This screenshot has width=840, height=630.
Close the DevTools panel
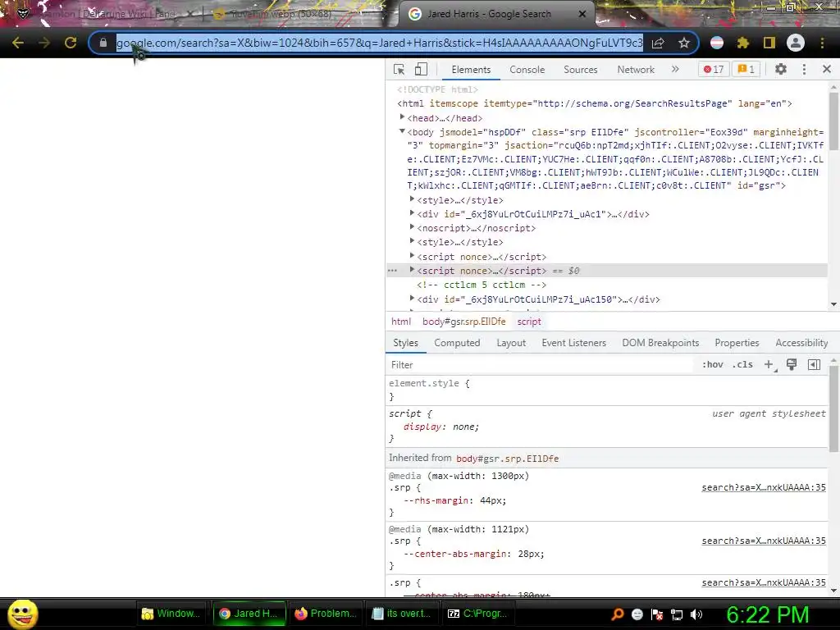[827, 69]
